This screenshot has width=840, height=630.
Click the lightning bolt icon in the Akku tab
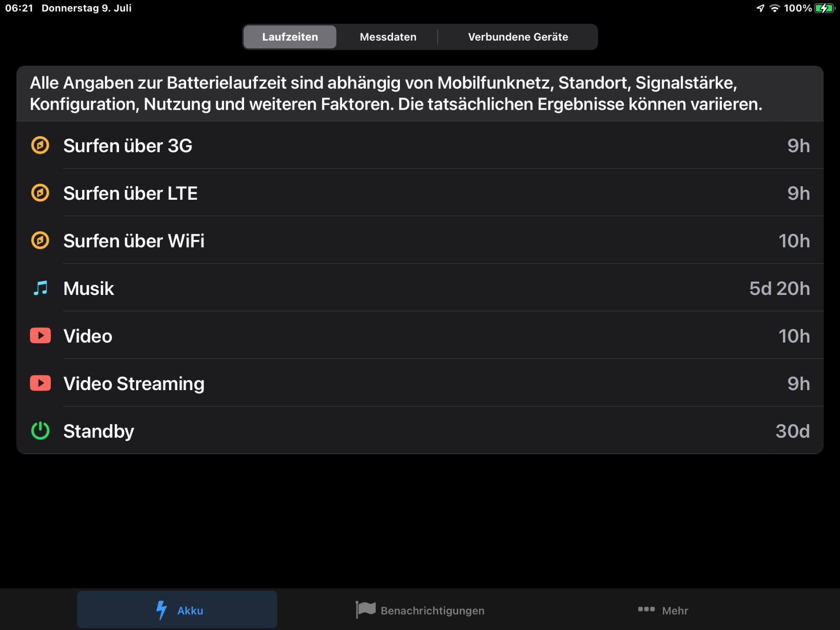click(x=161, y=610)
